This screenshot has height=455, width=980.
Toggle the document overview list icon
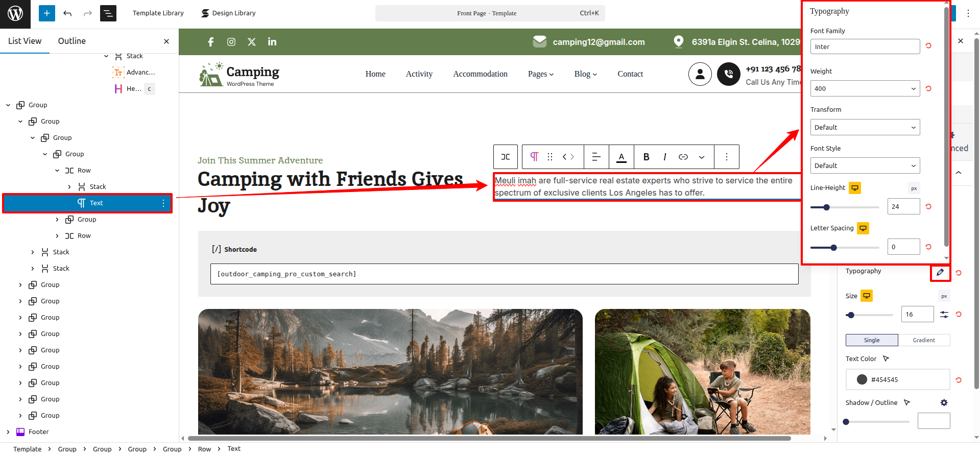pos(108,13)
